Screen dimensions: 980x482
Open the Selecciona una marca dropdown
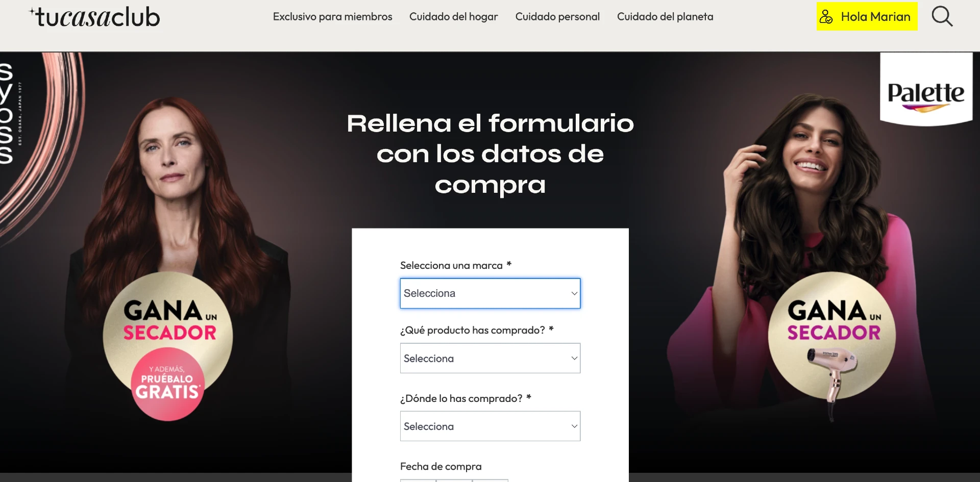click(x=490, y=293)
